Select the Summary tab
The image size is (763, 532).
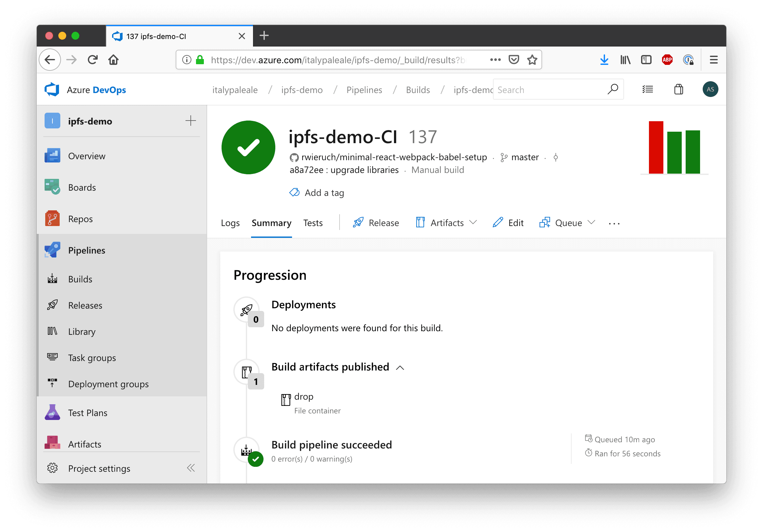point(271,222)
